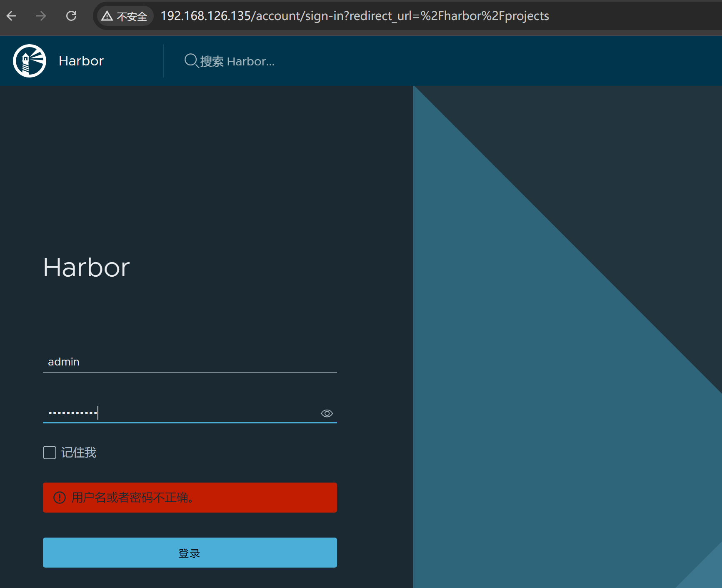Open the 不安全 site security info
The width and height of the screenshot is (722, 588).
[132, 16]
